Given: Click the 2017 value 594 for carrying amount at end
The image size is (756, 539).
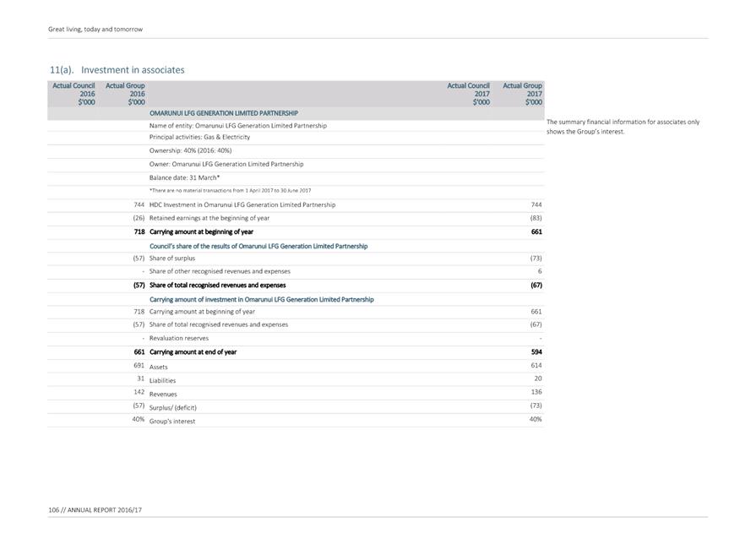Looking at the screenshot, I should point(536,352).
